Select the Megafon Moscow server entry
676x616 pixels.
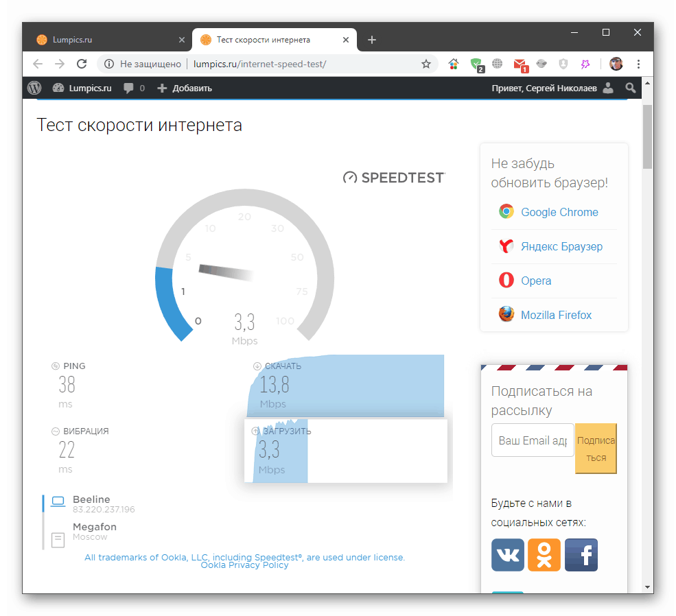(84, 533)
